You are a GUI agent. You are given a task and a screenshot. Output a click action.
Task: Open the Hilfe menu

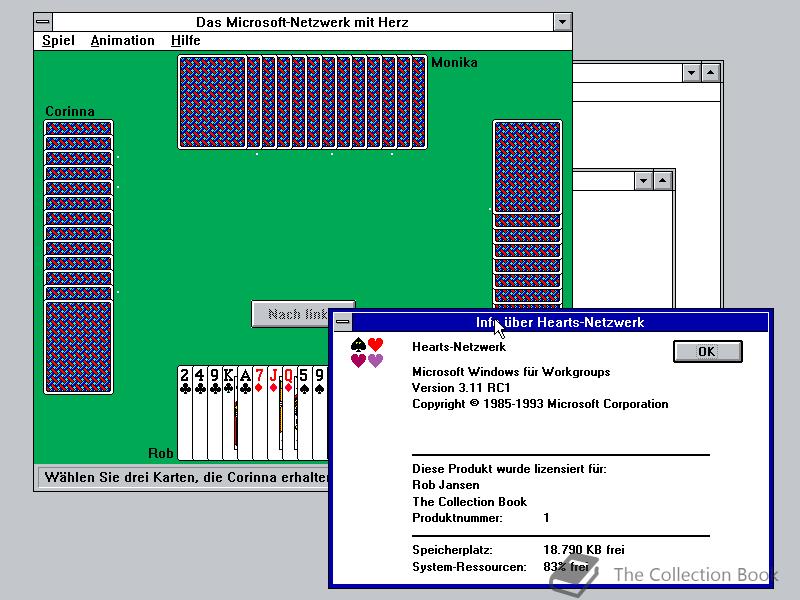pyautogui.click(x=186, y=40)
